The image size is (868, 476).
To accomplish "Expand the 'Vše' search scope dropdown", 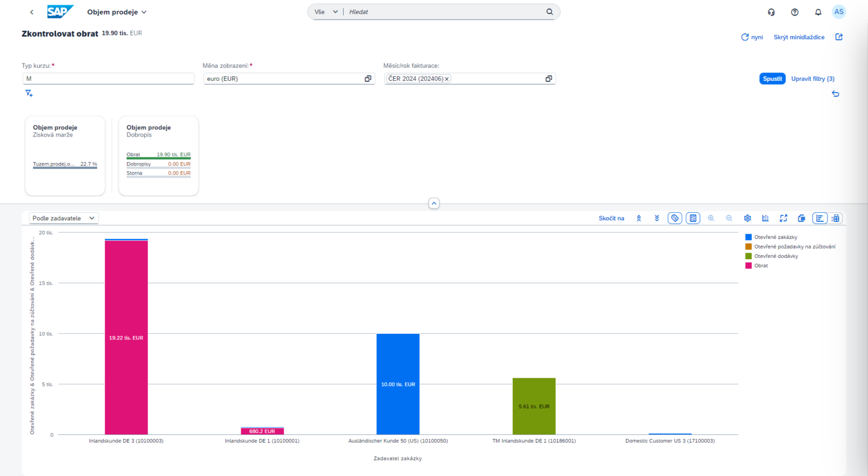I will [x=326, y=12].
